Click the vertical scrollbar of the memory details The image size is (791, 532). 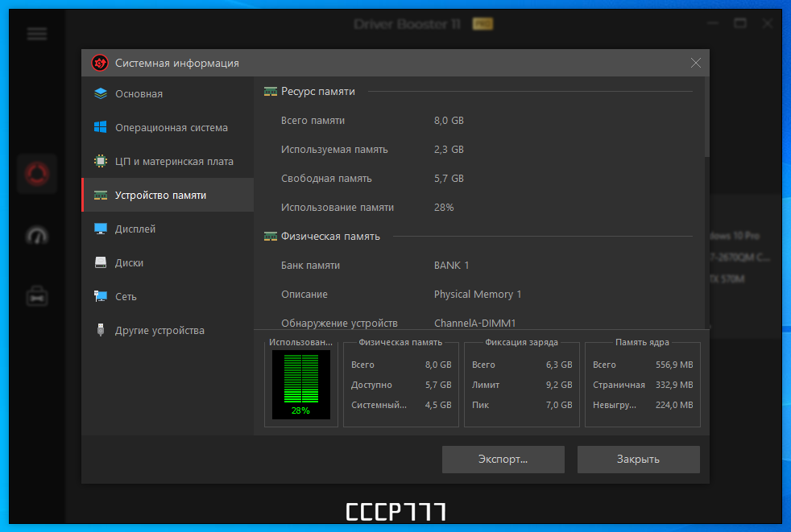point(706,203)
